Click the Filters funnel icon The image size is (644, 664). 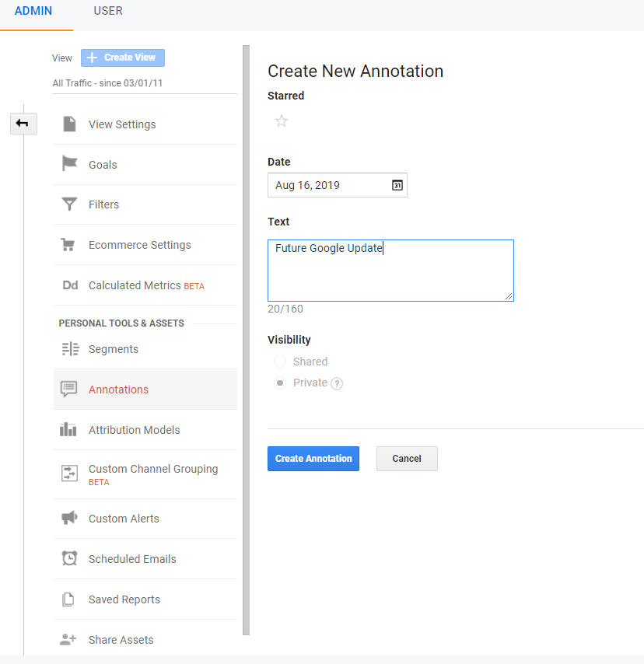[69, 204]
